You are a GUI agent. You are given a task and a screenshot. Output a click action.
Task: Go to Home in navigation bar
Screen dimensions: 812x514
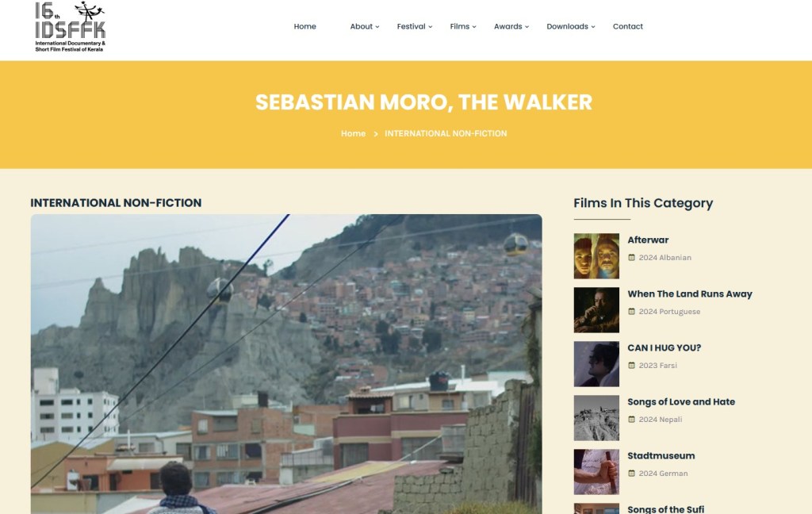click(x=305, y=26)
